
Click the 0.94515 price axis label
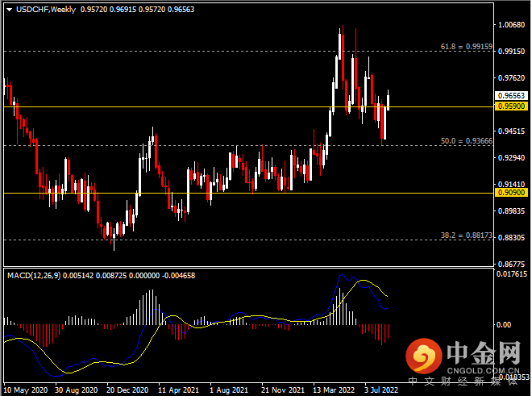pyautogui.click(x=511, y=131)
